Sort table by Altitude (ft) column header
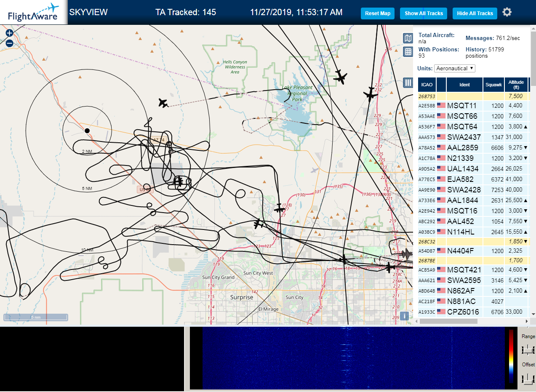The width and height of the screenshot is (536, 392). point(516,85)
